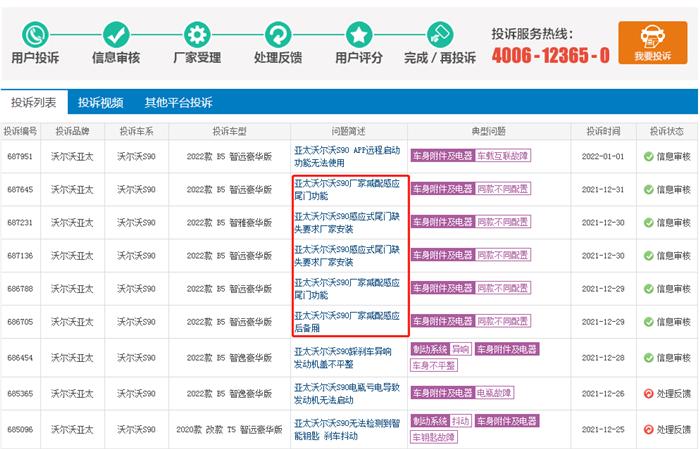This screenshot has width=700, height=449.
Task: Click the 用户投诉 phone step icon
Action: click(35, 35)
